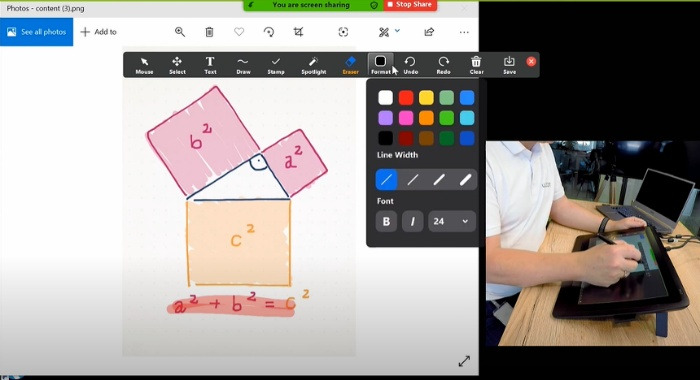Open the more options ellipsis menu
The width and height of the screenshot is (700, 380).
(464, 32)
